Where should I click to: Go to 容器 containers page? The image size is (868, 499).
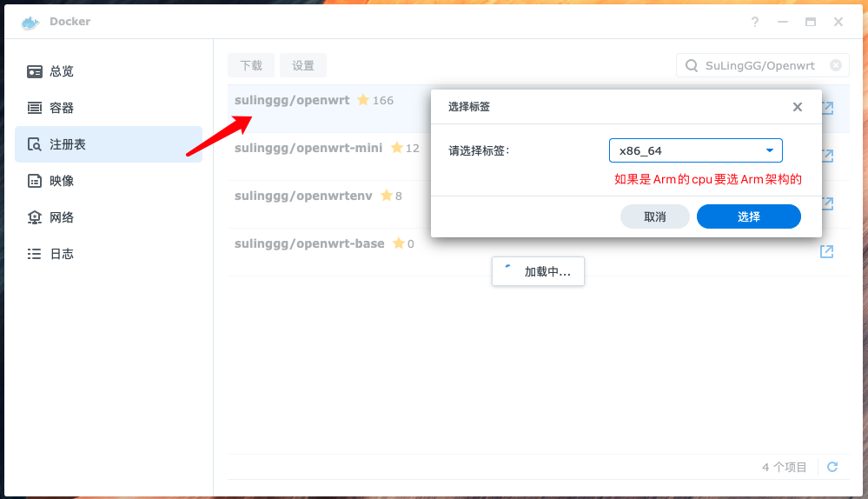109,108
